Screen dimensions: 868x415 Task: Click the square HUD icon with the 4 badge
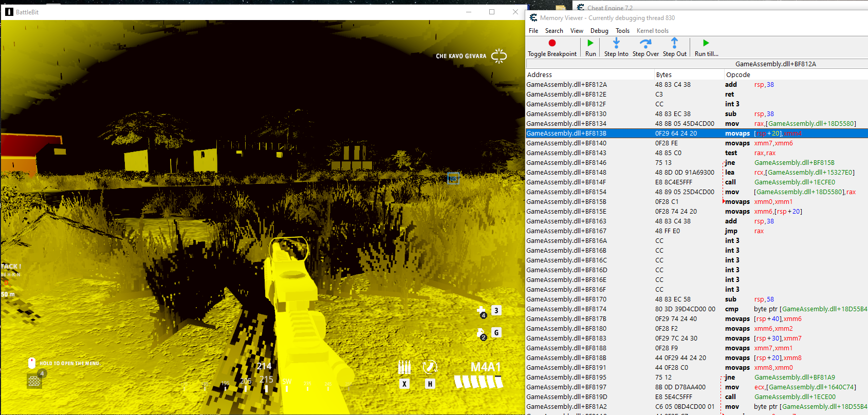tap(34, 381)
